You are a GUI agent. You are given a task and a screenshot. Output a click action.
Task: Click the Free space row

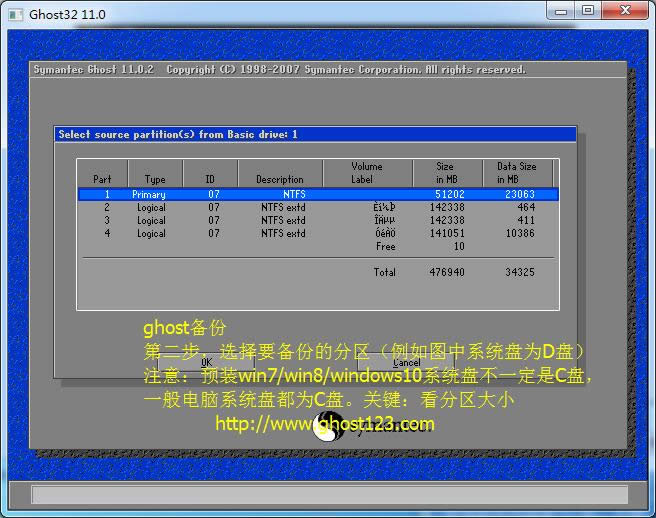click(385, 246)
